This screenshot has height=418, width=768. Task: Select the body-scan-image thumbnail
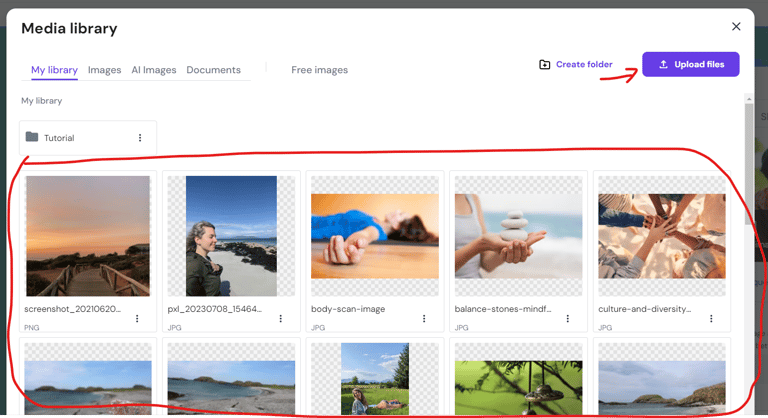tap(375, 236)
